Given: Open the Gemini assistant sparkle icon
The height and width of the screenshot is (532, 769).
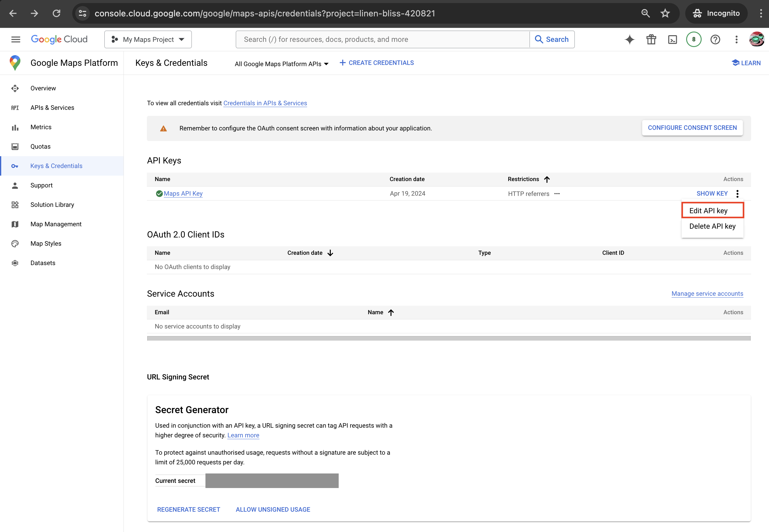Looking at the screenshot, I should pos(630,39).
